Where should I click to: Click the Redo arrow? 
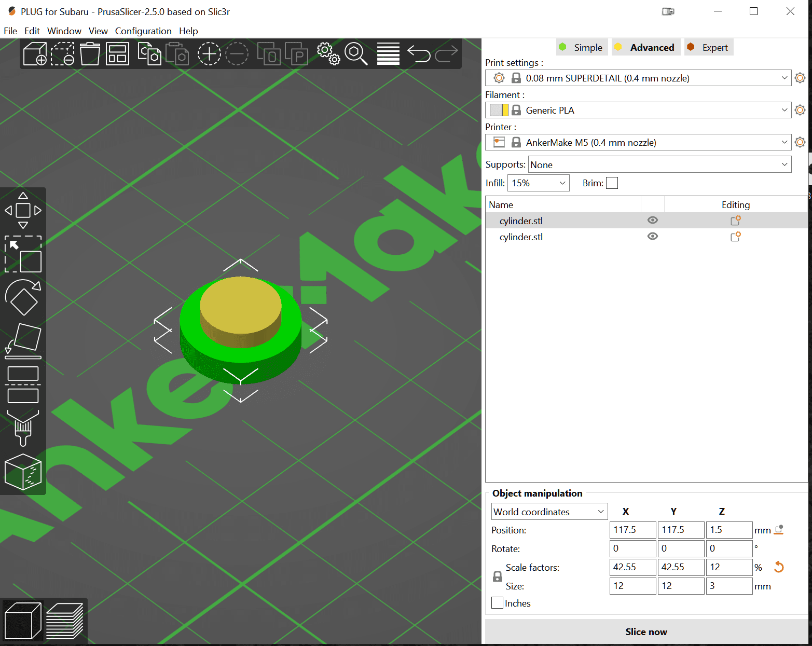click(x=446, y=53)
